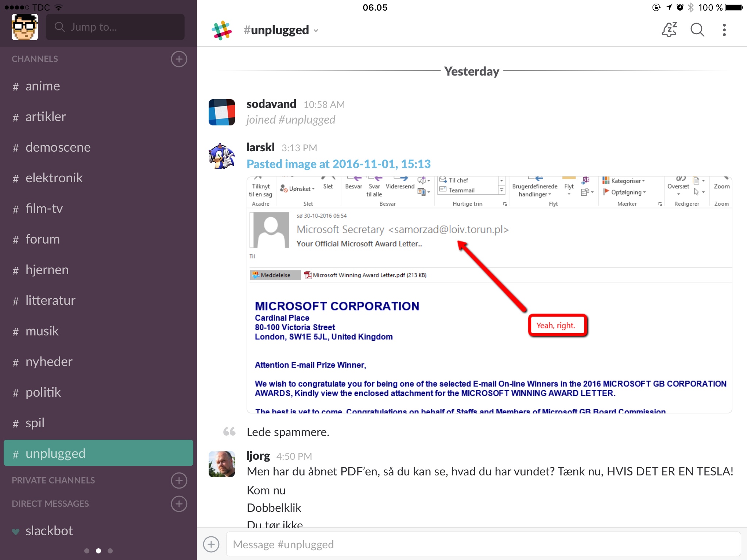The image size is (747, 560).
Task: Open the more options three-dot icon
Action: coord(724,31)
